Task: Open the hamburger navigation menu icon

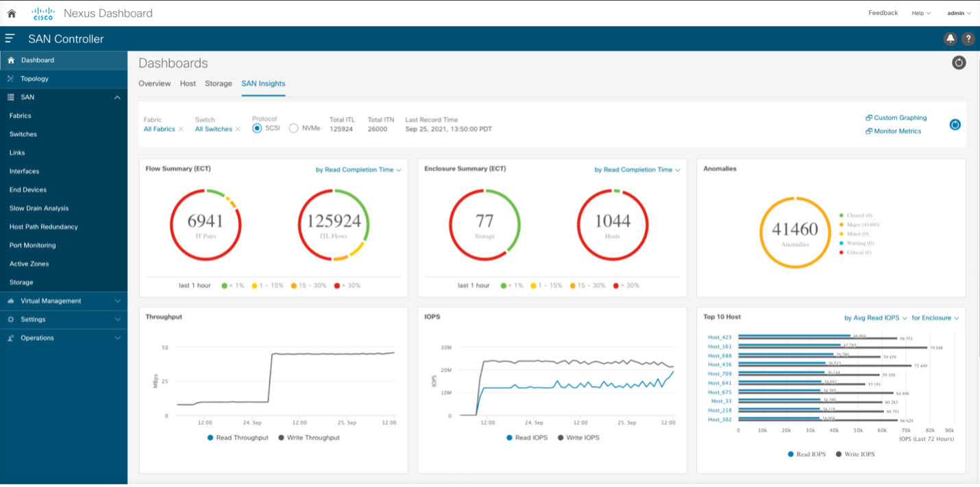Action: point(10,38)
